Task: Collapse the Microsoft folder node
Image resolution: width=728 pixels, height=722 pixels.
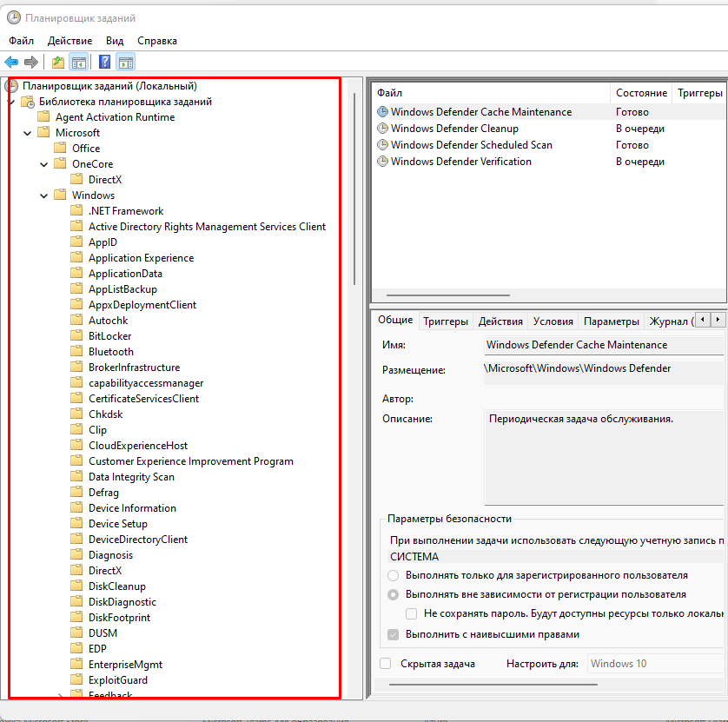Action: (x=28, y=133)
